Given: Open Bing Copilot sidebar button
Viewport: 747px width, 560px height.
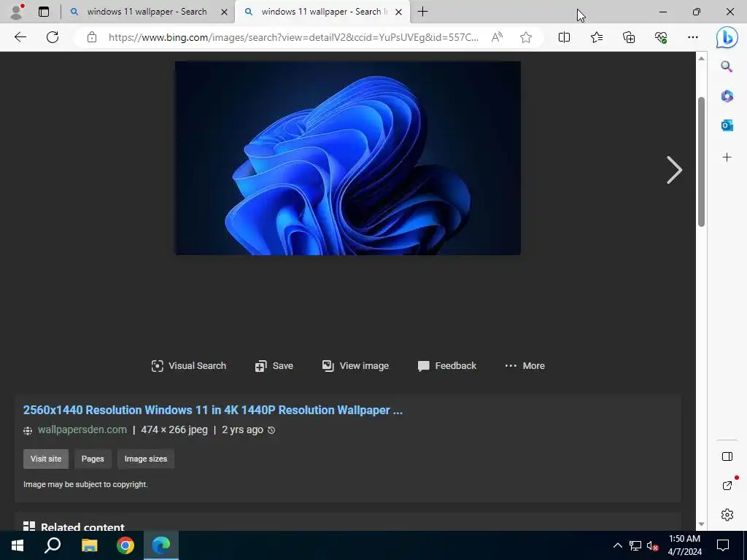Looking at the screenshot, I should pyautogui.click(x=727, y=37).
